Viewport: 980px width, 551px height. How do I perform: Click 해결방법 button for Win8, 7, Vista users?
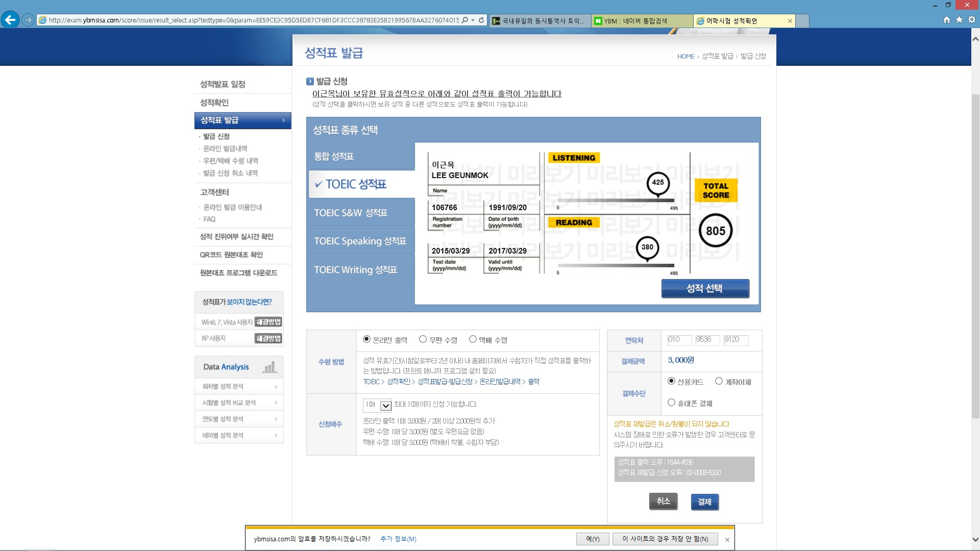tap(268, 322)
